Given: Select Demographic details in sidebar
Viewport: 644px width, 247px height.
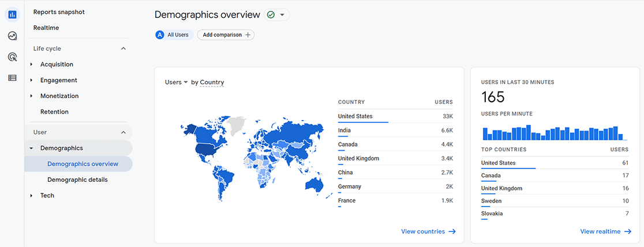Looking at the screenshot, I should click(78, 179).
